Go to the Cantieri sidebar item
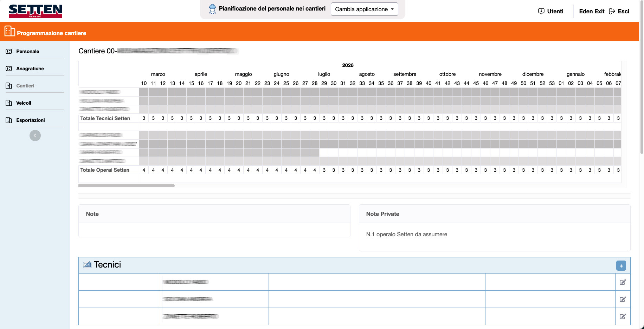Viewport: 644px width, 329px height. point(25,86)
